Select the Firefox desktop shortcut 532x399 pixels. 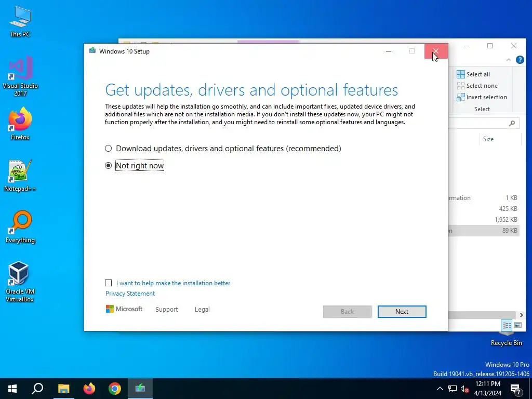coord(20,124)
